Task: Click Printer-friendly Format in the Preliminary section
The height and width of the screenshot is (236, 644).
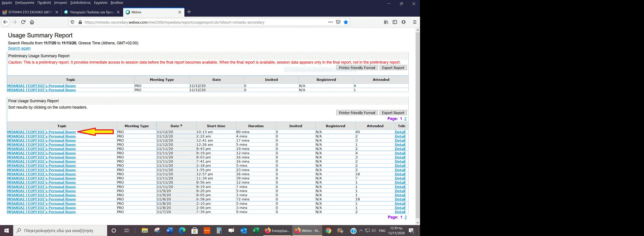Action: point(357,68)
